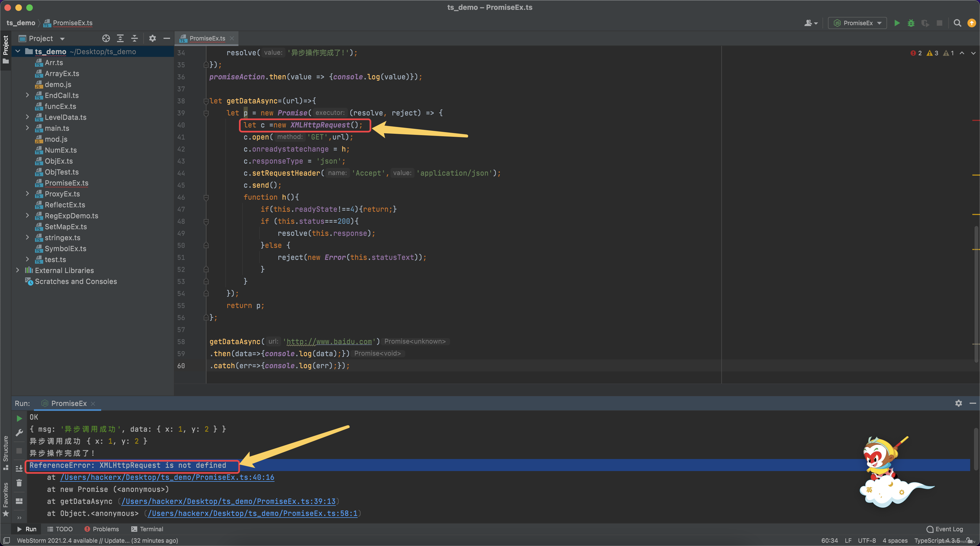Expand the External Libraries node
The width and height of the screenshot is (980, 546).
point(17,270)
